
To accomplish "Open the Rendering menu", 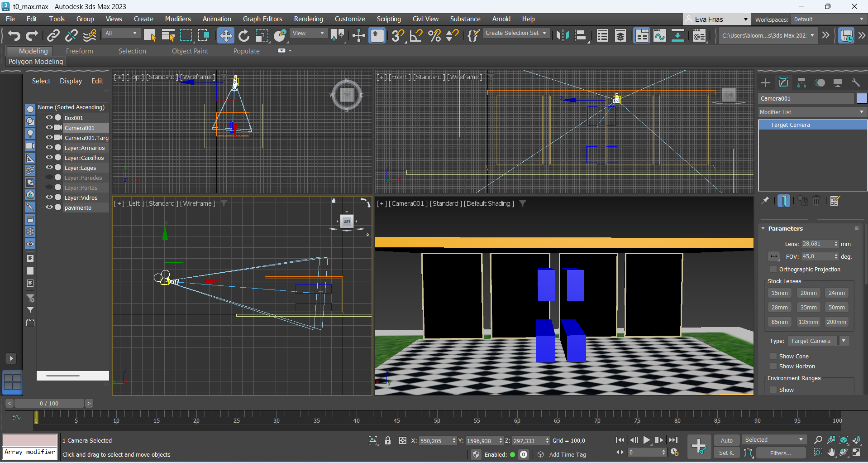I will click(308, 19).
